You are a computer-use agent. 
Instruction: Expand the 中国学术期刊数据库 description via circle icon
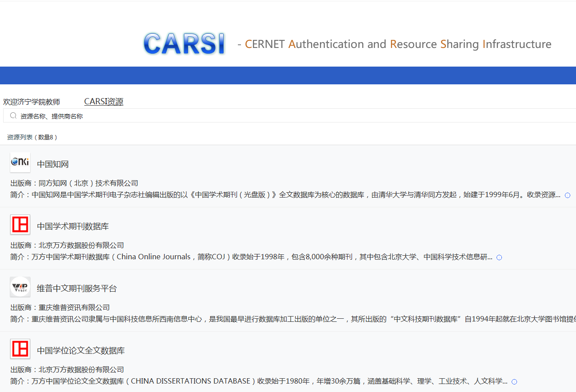(499, 257)
